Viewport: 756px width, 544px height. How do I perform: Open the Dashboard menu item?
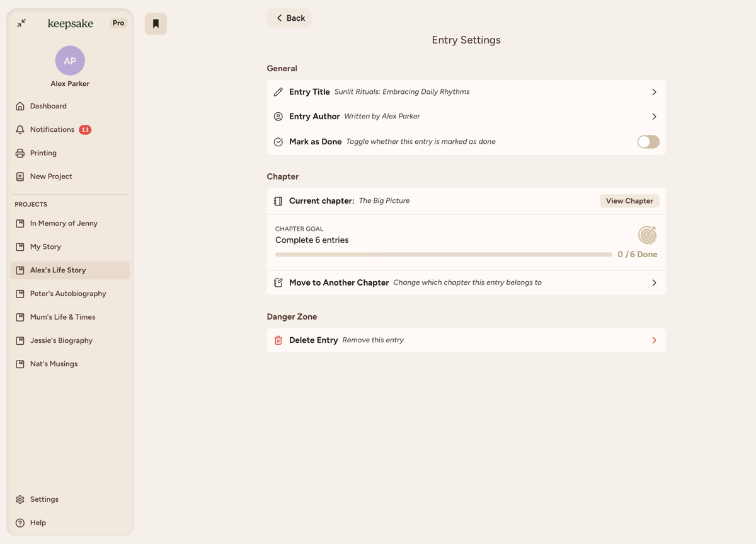point(48,107)
